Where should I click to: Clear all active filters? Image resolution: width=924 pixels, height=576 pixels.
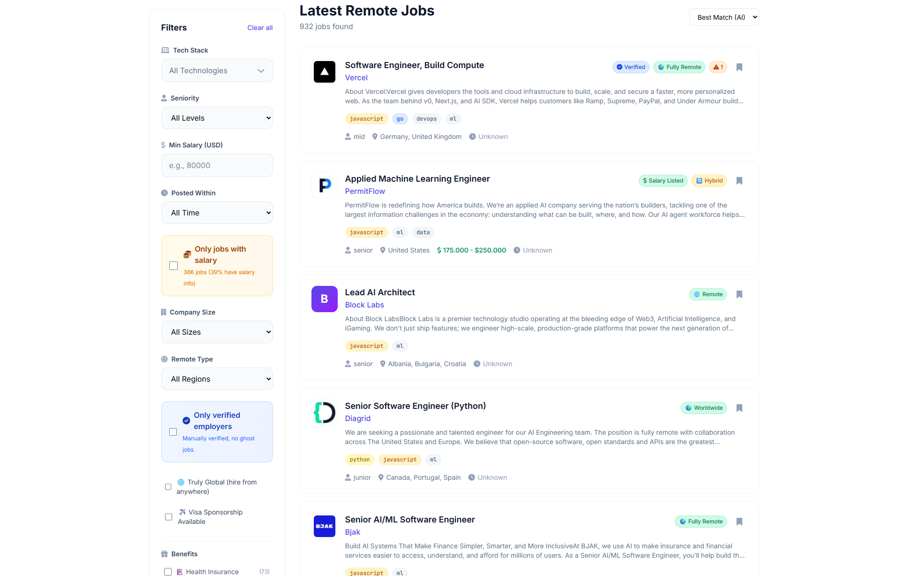259,28
